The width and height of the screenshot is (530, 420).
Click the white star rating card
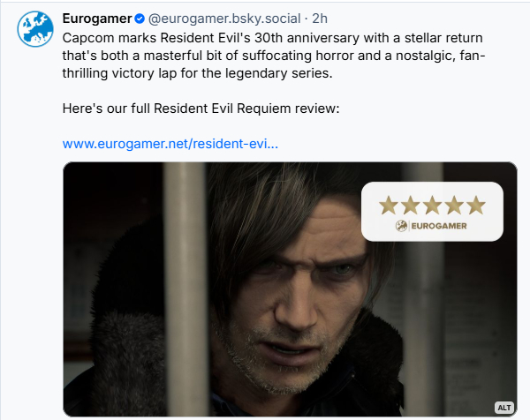432,212
